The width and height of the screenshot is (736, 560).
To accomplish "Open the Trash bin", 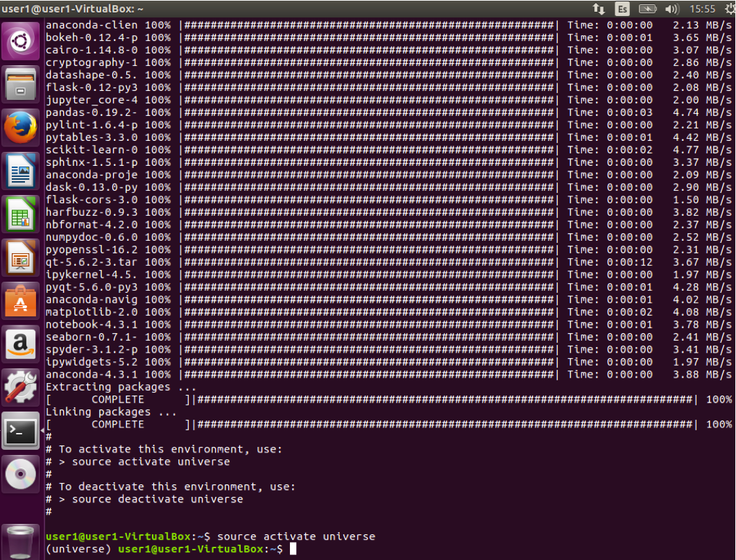I will 20,541.
